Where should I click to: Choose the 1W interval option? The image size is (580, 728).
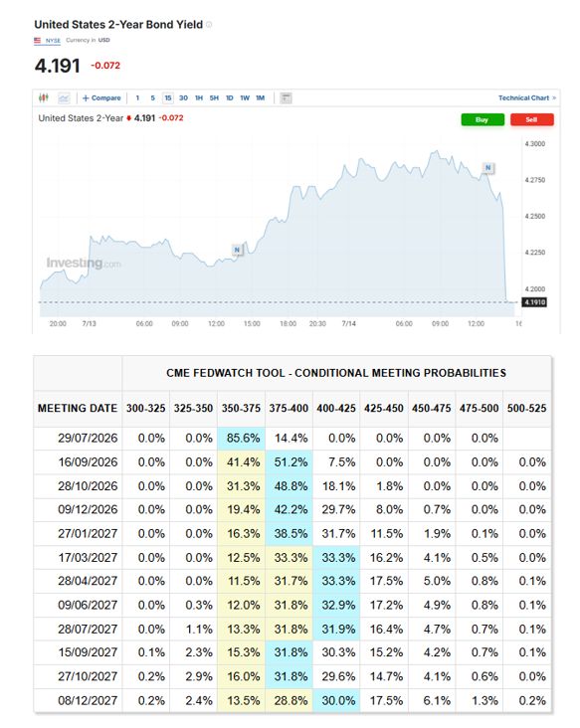coord(245,98)
